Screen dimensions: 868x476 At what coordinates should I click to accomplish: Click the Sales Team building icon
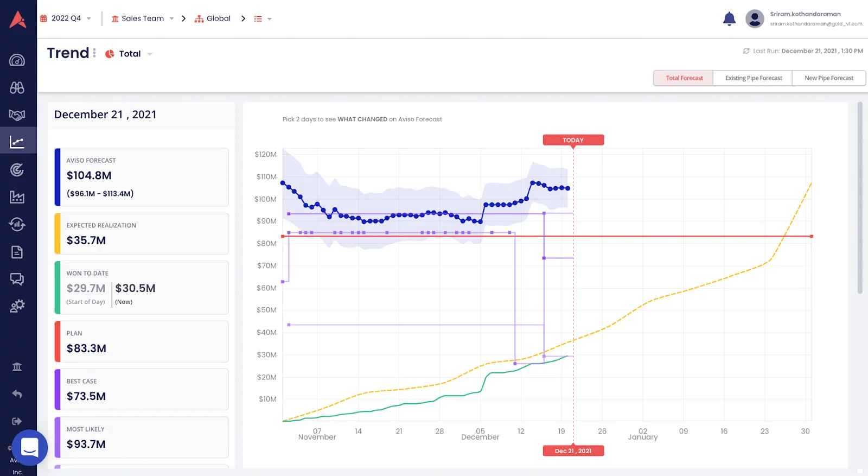click(115, 18)
